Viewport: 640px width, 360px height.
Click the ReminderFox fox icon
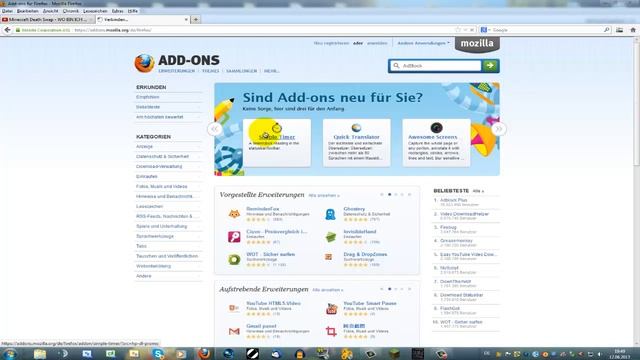tap(234, 214)
